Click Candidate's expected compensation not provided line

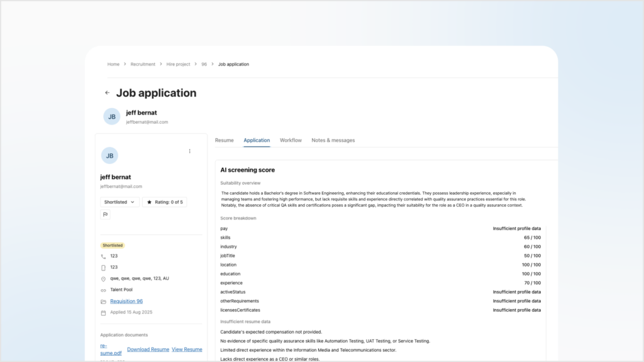click(271, 332)
